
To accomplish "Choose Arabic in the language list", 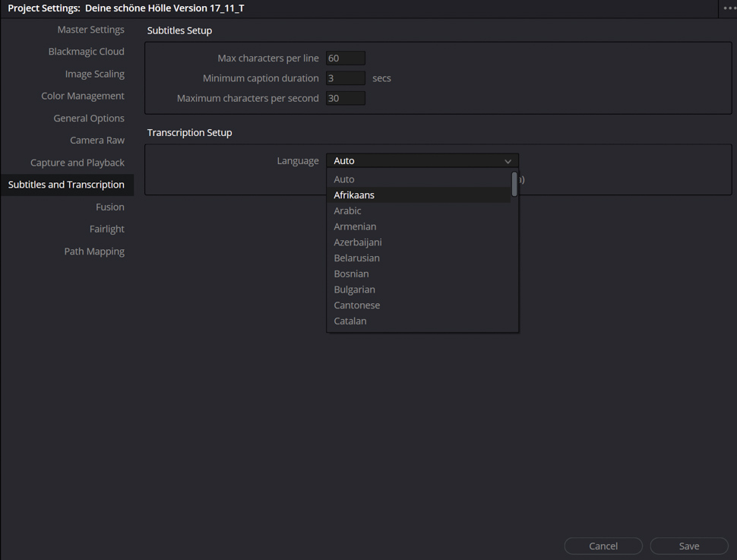I will (347, 211).
